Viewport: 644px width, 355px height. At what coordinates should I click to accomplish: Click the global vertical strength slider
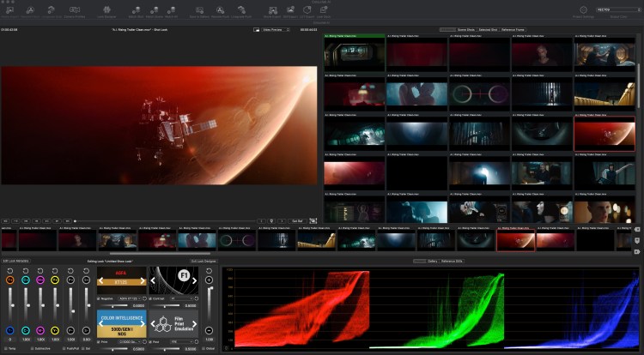(210, 305)
